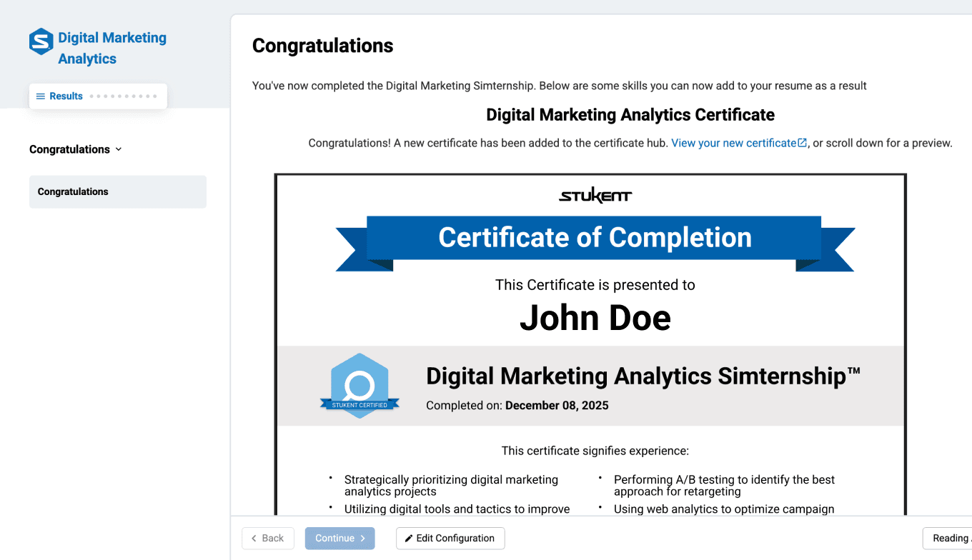Open the Results section dropdown

[98, 96]
